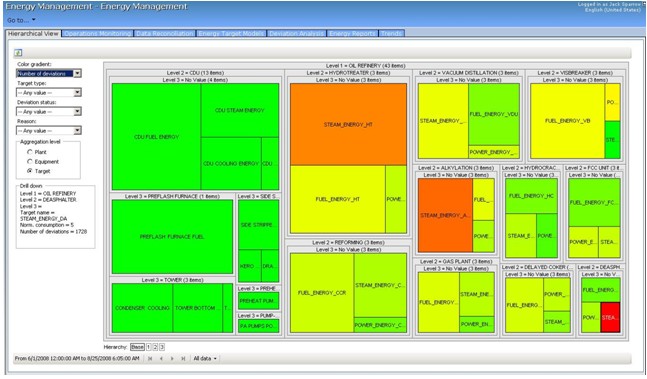The width and height of the screenshot is (647, 379).
Task: Click the PA PUMPS PO cell
Action: 259,326
